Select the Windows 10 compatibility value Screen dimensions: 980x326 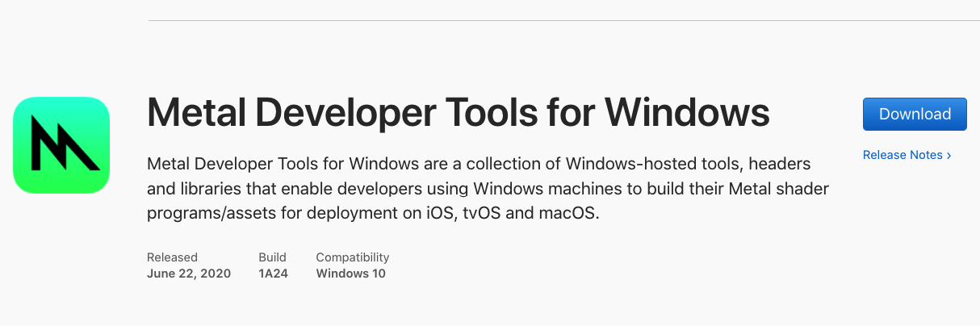coord(350,274)
